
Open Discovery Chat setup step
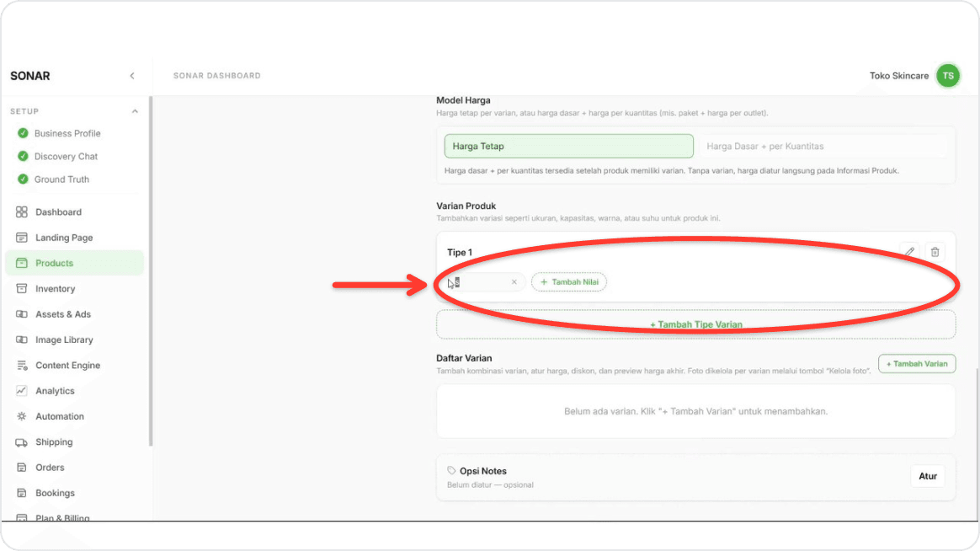(x=67, y=157)
